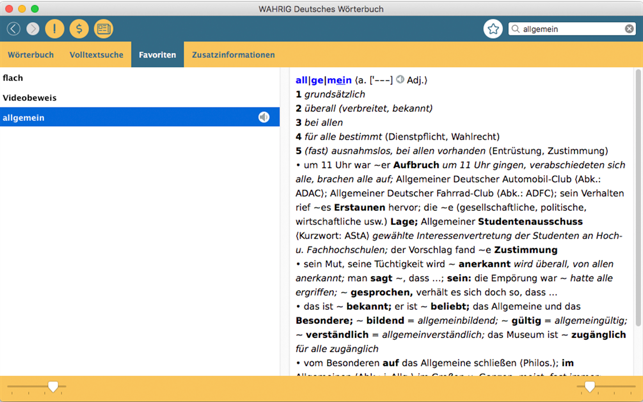This screenshot has height=402, width=643.
Task: Click the italic word allgemeingültig
Action: coord(591,320)
